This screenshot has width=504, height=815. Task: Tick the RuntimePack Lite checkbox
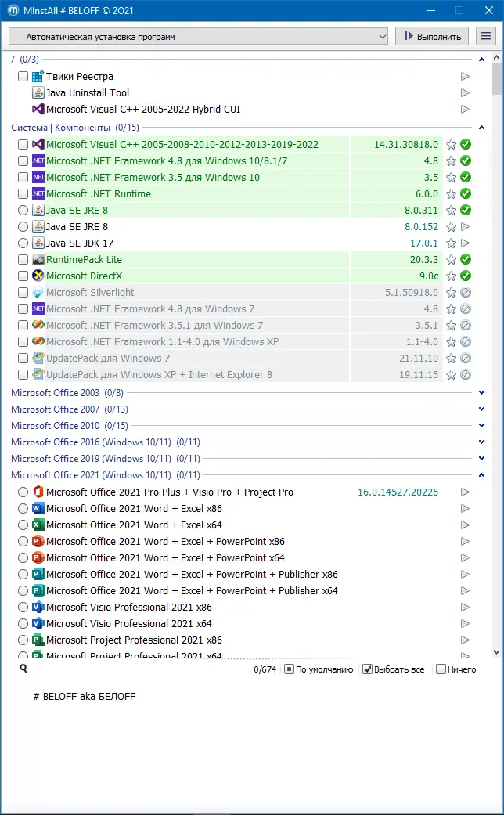coord(23,259)
